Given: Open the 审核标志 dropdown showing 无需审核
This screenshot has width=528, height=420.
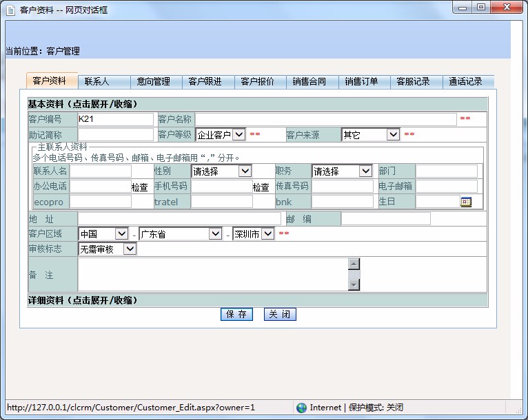Looking at the screenshot, I should click(108, 249).
